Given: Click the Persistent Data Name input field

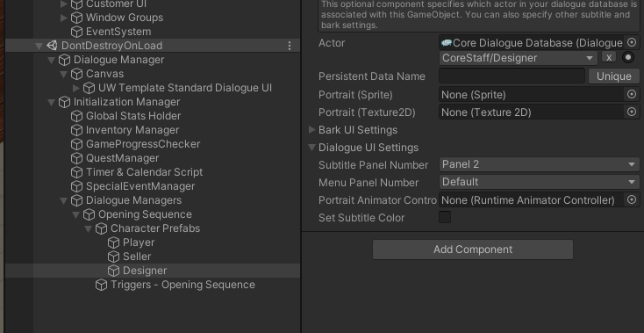Looking at the screenshot, I should point(512,76).
